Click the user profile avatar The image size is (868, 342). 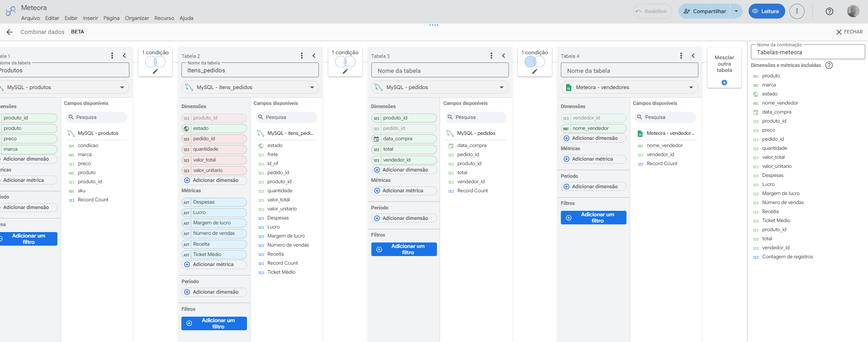pyautogui.click(x=853, y=11)
